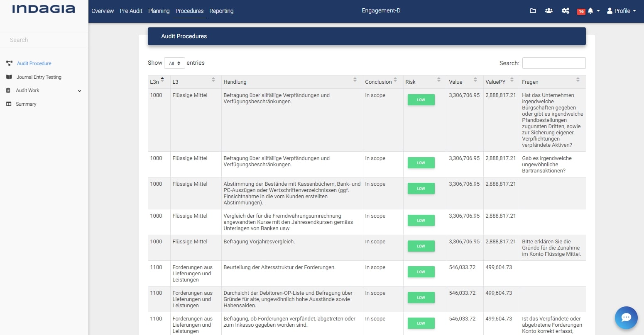Open the notifications bell
The image size is (644, 335).
(590, 11)
